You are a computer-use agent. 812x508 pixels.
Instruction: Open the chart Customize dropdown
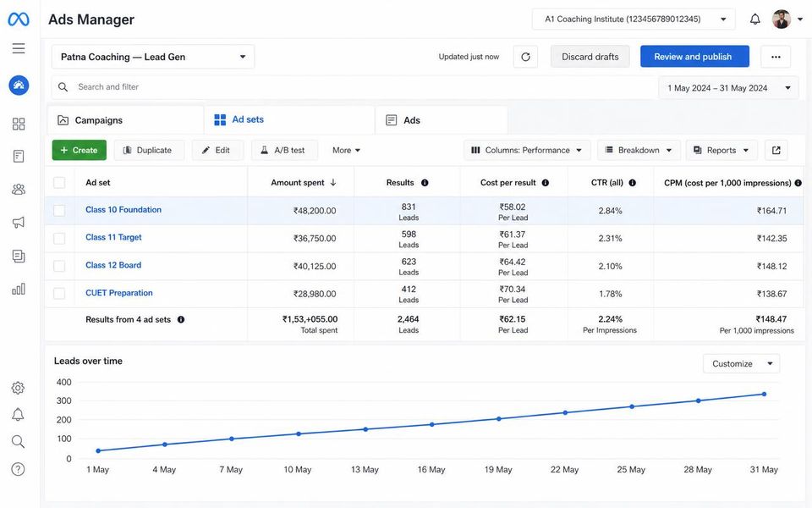[x=741, y=364]
